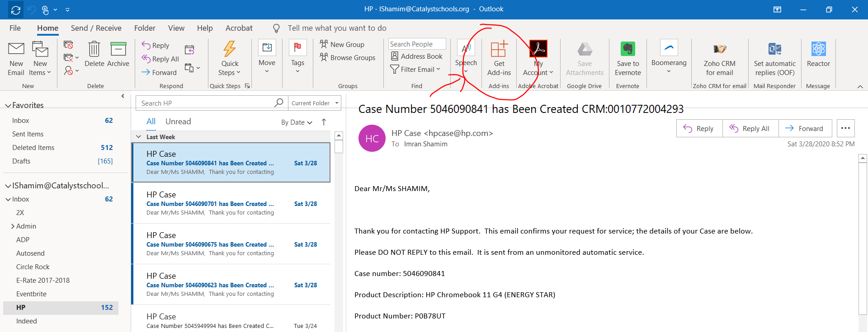Click the magnifier icon in Search HP box
The width and height of the screenshot is (868, 332).
(x=279, y=103)
